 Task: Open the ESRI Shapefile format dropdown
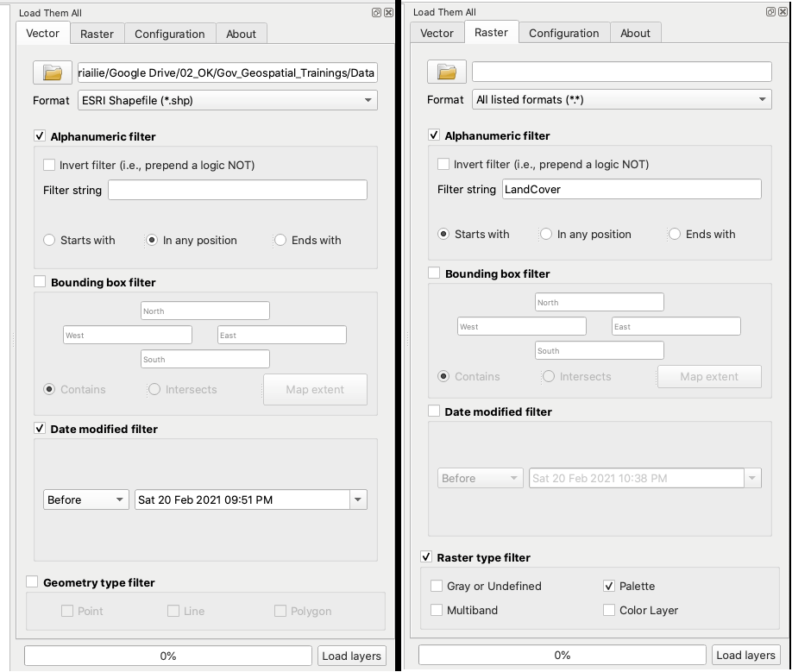tap(228, 100)
